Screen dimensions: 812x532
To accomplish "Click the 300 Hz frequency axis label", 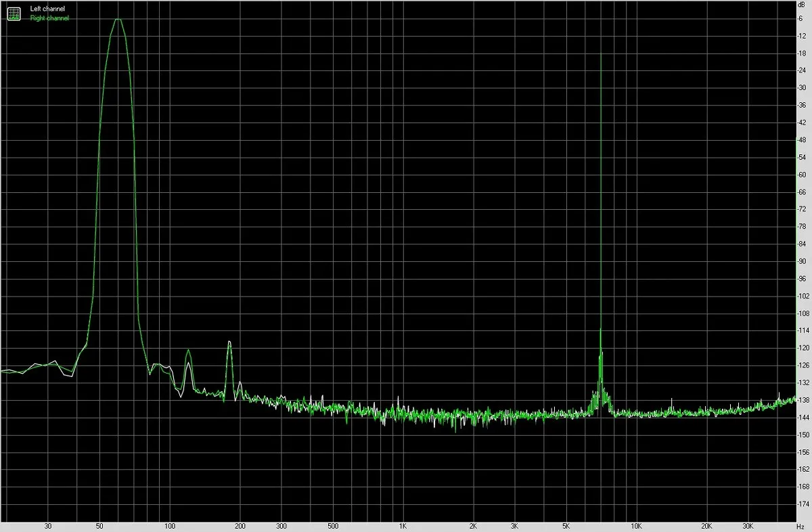I will pos(281,526).
